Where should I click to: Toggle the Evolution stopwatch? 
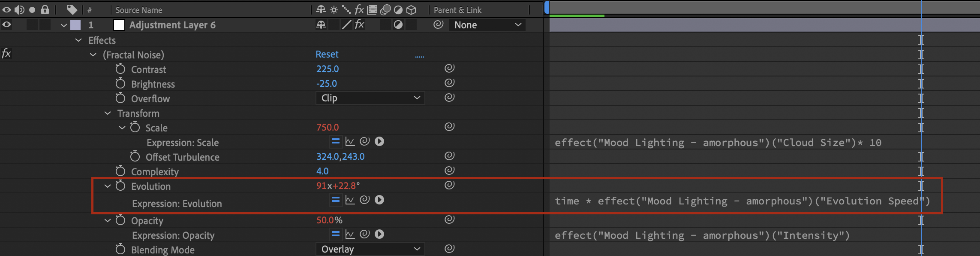point(120,186)
